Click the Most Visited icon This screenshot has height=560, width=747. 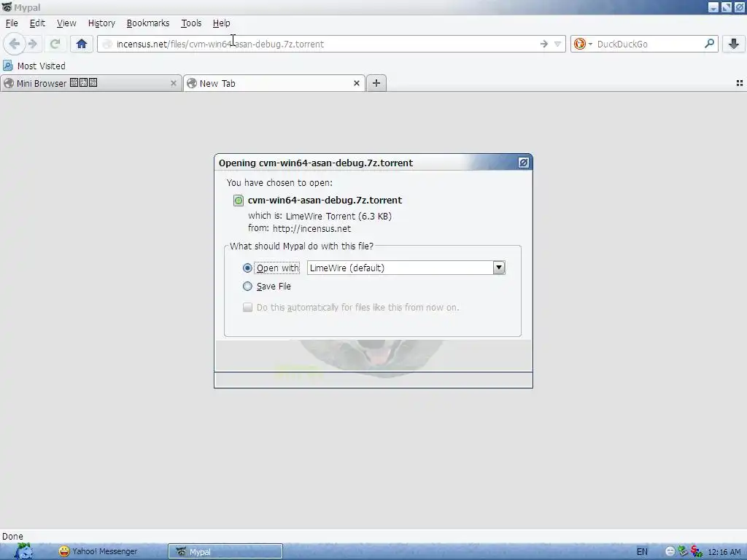coord(8,66)
